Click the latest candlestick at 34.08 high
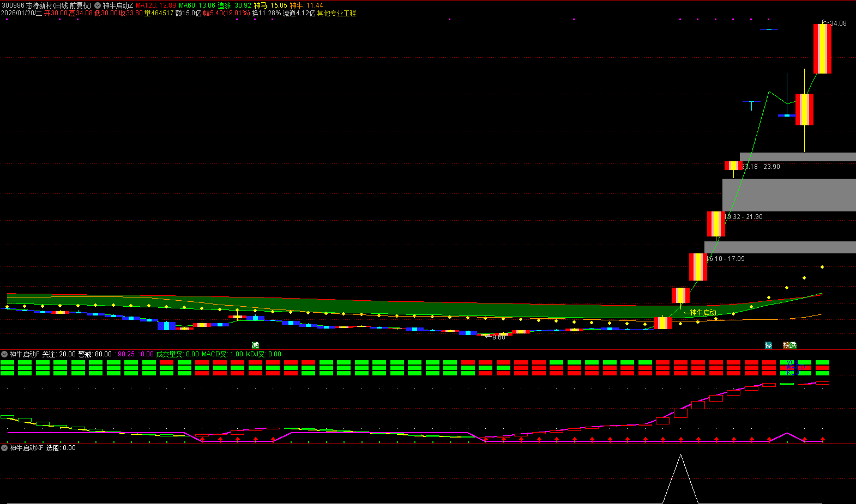Viewport: 856px width, 504px height. pos(822,48)
